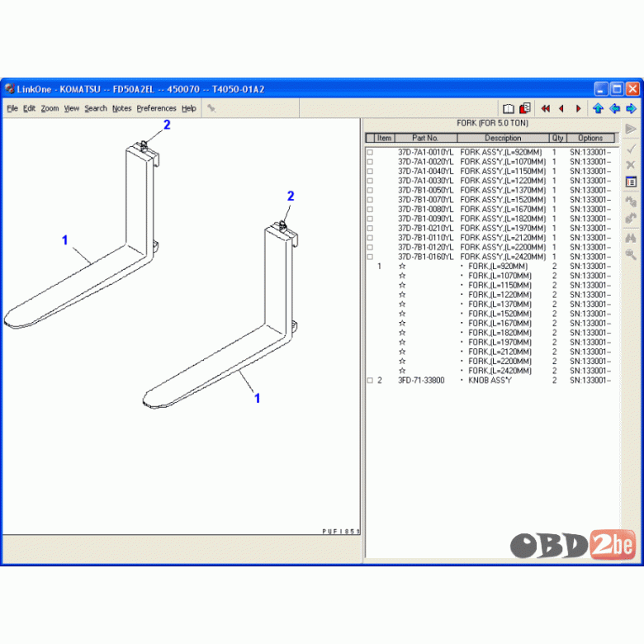Click the blue back arrow icon
This screenshot has height=644, width=644.
(x=615, y=108)
